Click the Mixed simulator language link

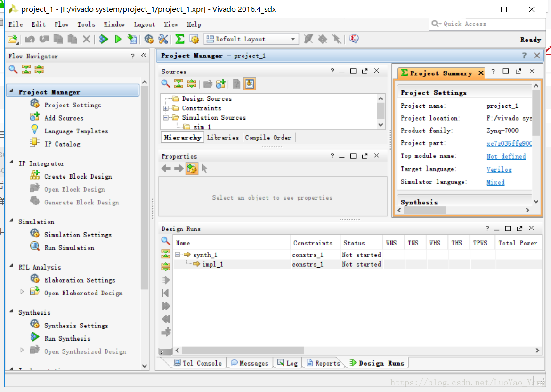pyautogui.click(x=495, y=182)
